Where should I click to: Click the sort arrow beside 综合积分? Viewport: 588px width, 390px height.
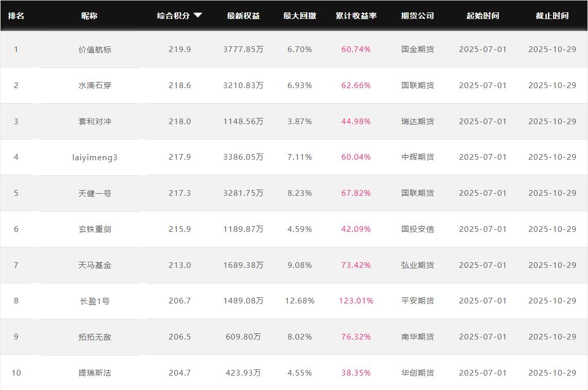pos(198,15)
